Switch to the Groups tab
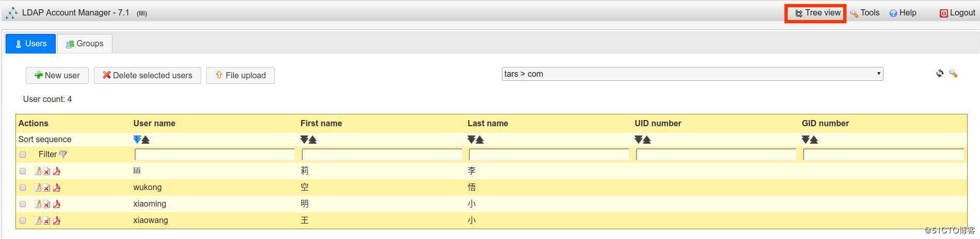980x239 pixels. click(x=85, y=44)
